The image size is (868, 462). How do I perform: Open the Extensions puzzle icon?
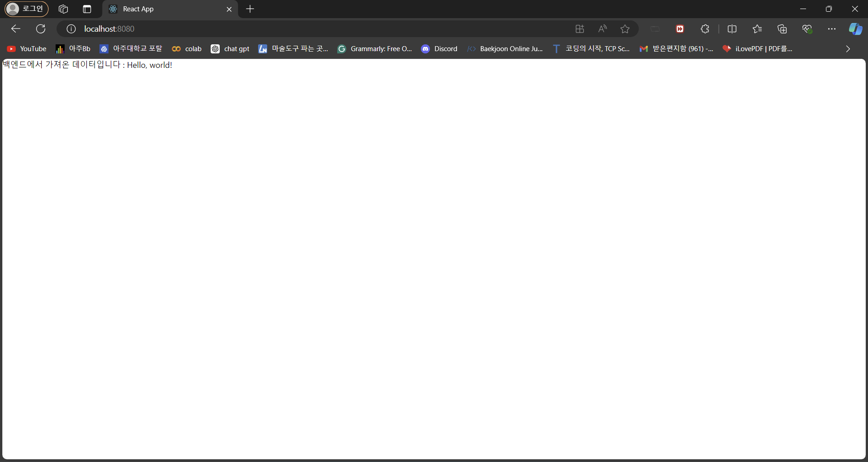(x=705, y=29)
